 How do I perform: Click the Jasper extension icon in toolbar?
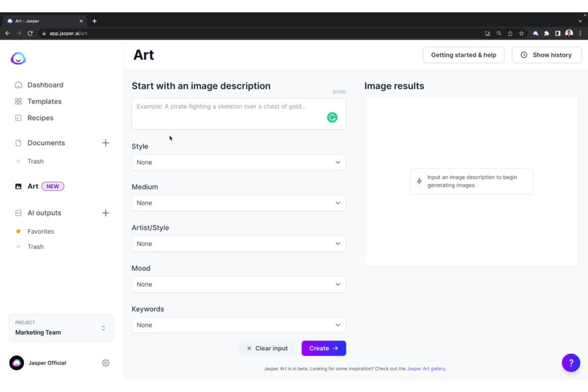point(536,33)
